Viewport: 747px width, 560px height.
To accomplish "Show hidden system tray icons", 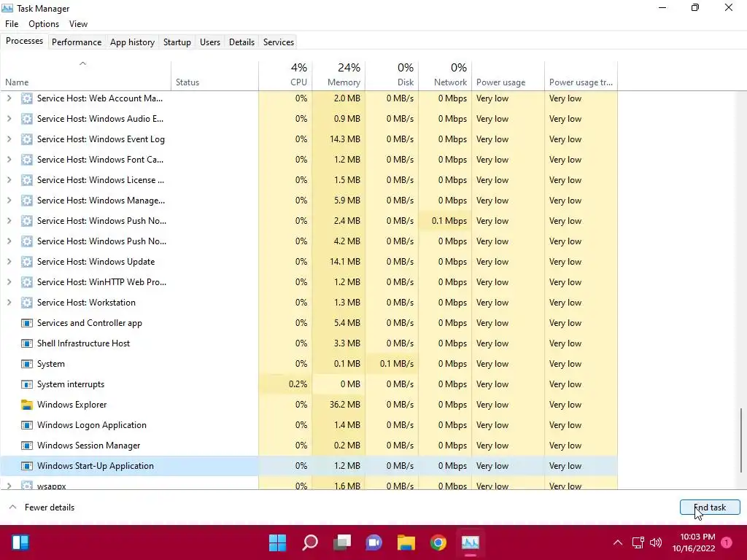I will tap(617, 542).
